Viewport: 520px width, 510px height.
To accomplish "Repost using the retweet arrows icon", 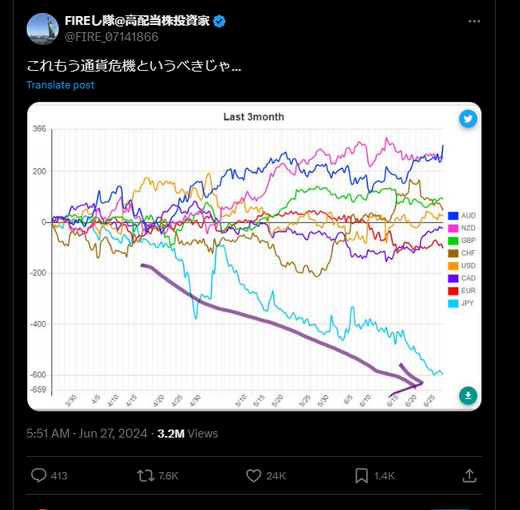I will pos(146,476).
